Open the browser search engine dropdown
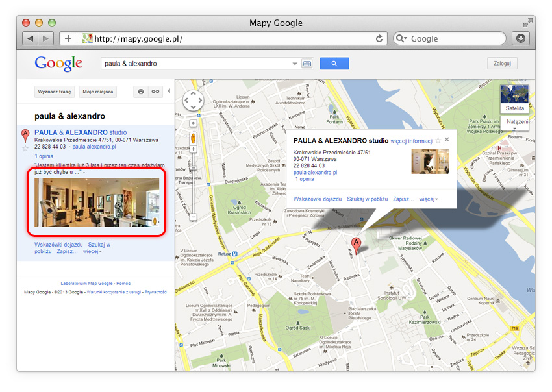Viewport: 552px width, 392px height. tap(401, 38)
